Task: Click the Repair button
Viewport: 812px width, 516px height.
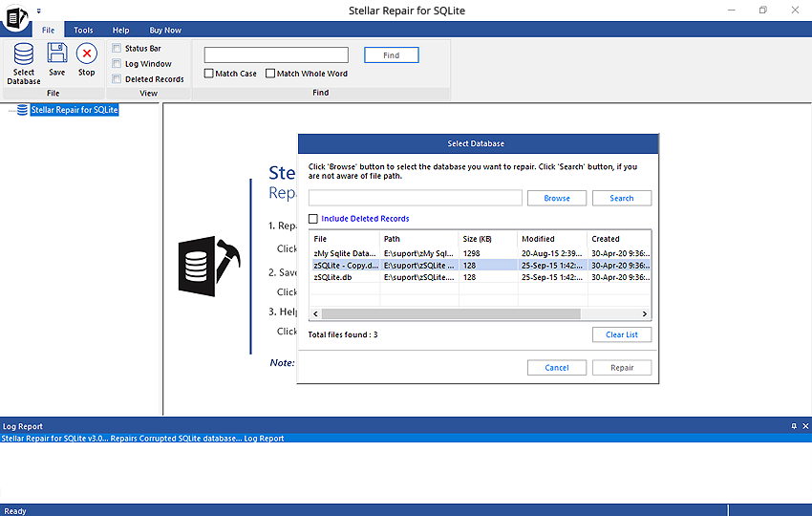Action: pyautogui.click(x=622, y=367)
